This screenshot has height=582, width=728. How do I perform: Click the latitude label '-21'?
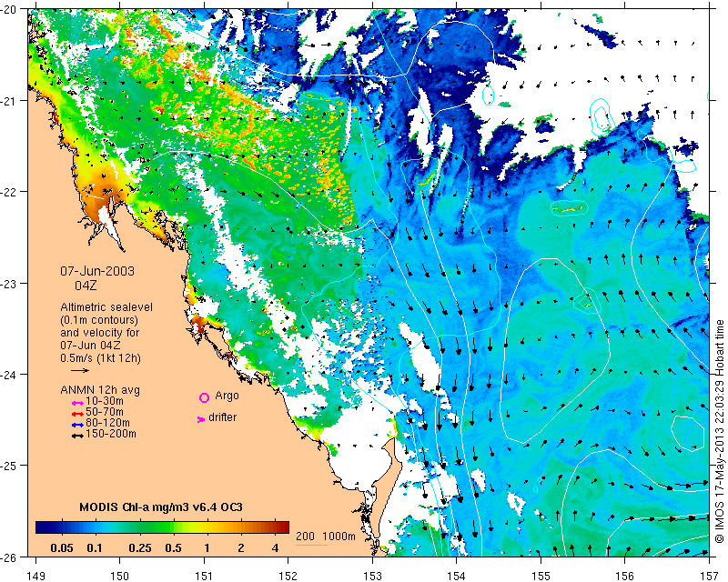pos(9,101)
